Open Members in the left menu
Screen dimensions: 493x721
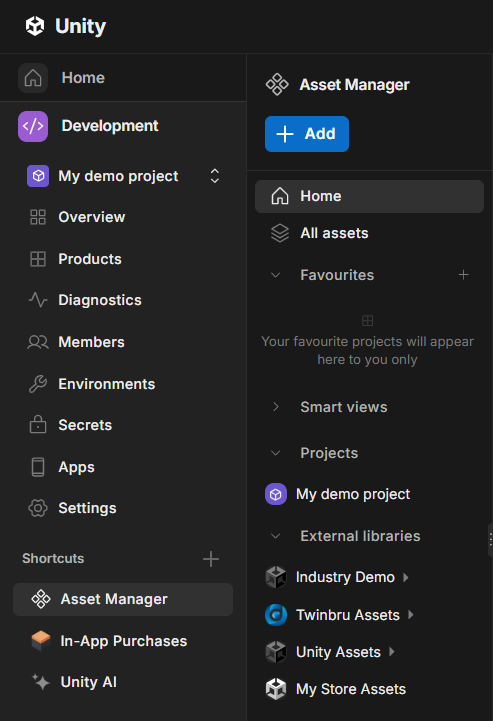pos(92,342)
